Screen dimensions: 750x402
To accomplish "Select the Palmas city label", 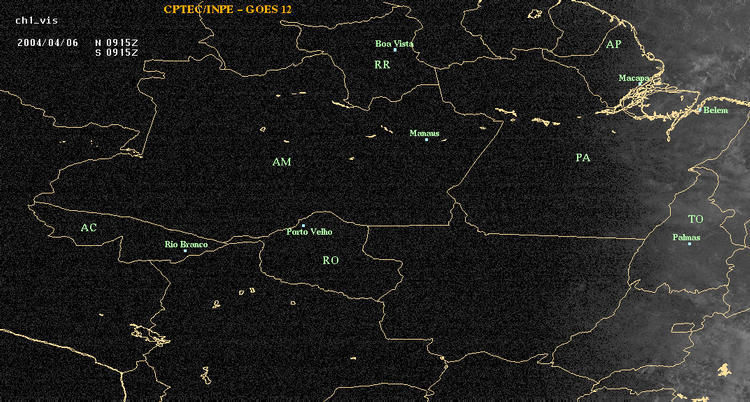I will coord(686,237).
